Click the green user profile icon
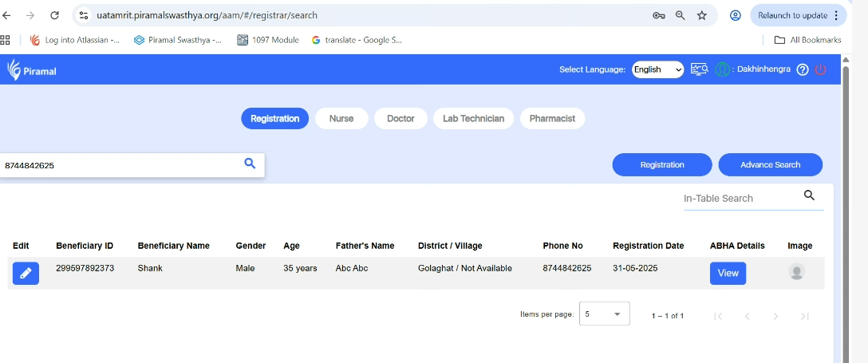Screen dimensions: 868x363 [x=722, y=69]
